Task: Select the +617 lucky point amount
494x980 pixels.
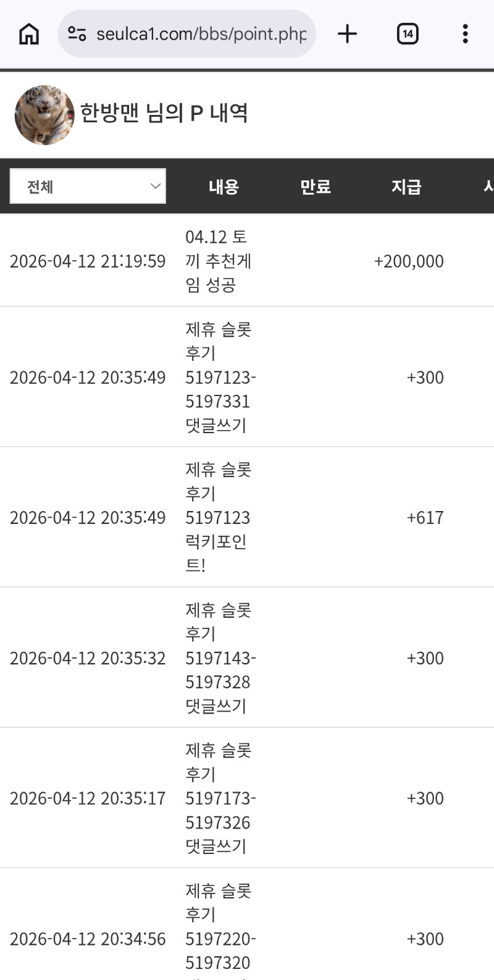Action: [x=425, y=518]
